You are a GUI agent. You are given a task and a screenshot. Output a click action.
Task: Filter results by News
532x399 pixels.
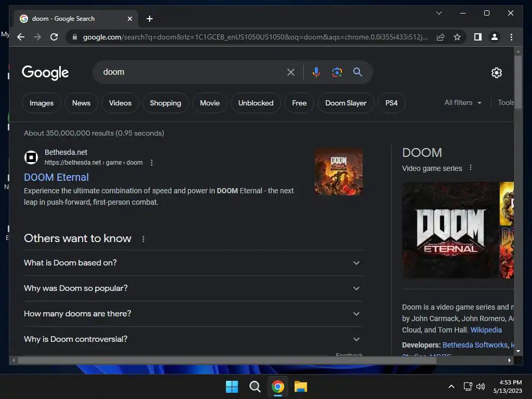pyautogui.click(x=81, y=103)
